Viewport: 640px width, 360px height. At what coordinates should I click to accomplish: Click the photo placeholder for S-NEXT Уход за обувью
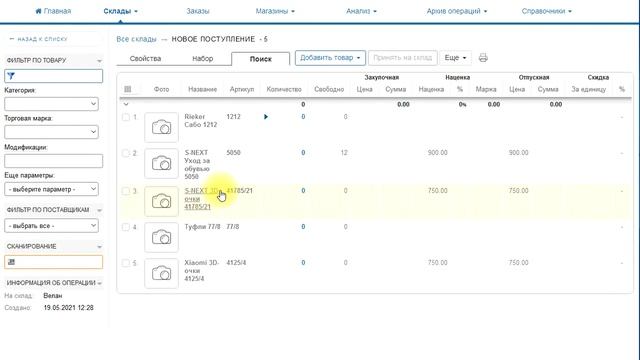(161, 163)
